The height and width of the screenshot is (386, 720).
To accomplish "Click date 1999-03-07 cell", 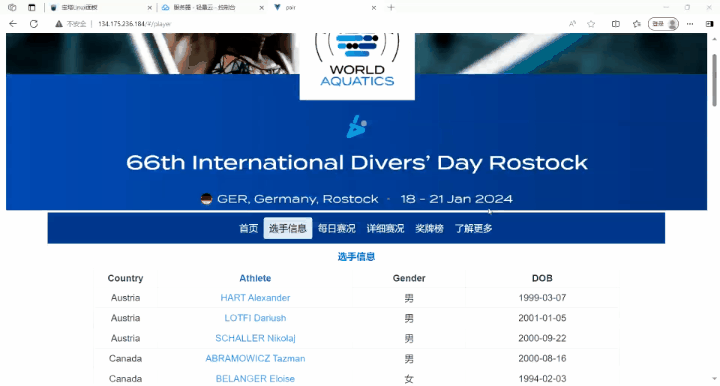I will 542,298.
